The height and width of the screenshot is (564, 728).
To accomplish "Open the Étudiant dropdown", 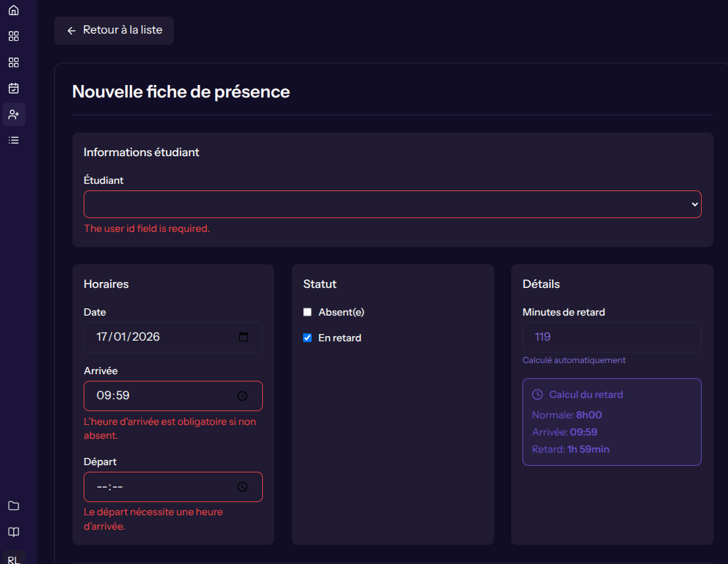I will [392, 204].
